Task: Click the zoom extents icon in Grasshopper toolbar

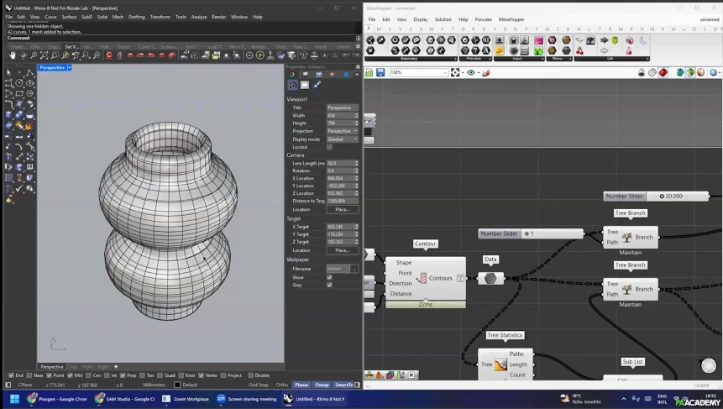Action: point(457,72)
